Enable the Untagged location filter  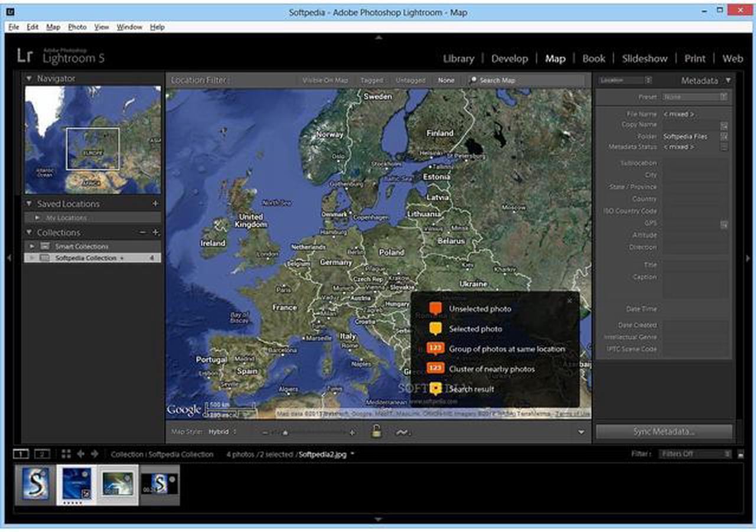tap(410, 80)
